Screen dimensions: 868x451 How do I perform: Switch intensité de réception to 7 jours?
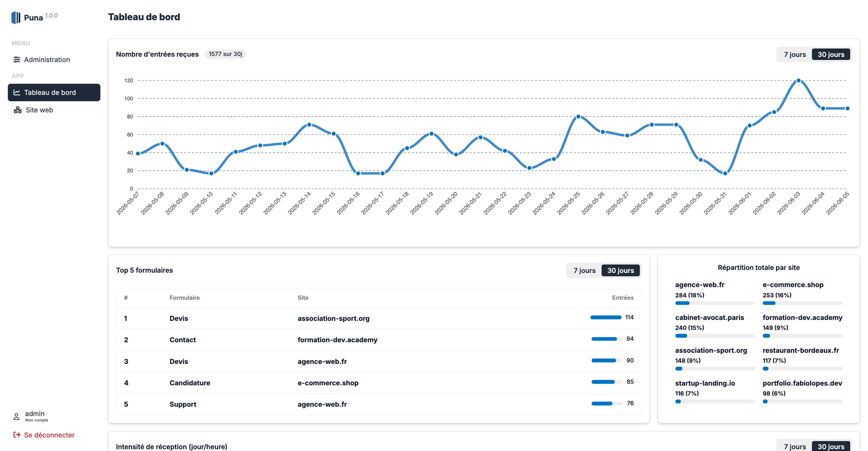click(x=794, y=446)
